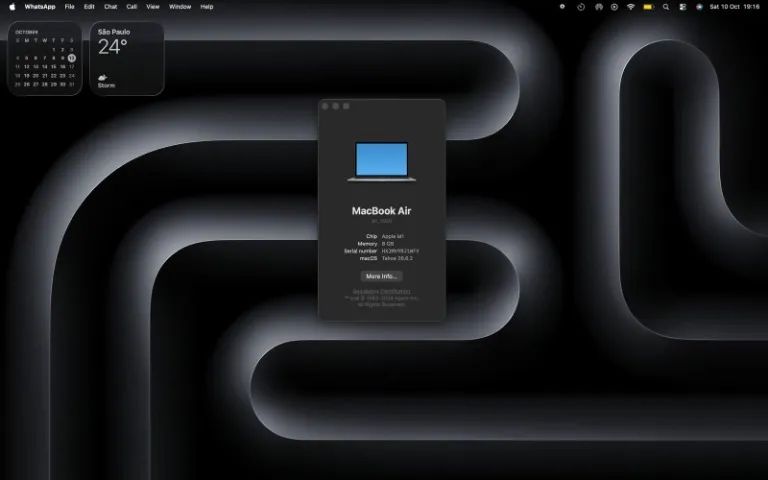Image resolution: width=768 pixels, height=480 pixels.
Task: Click the headphones-shaped menu bar icon
Action: pos(599,7)
